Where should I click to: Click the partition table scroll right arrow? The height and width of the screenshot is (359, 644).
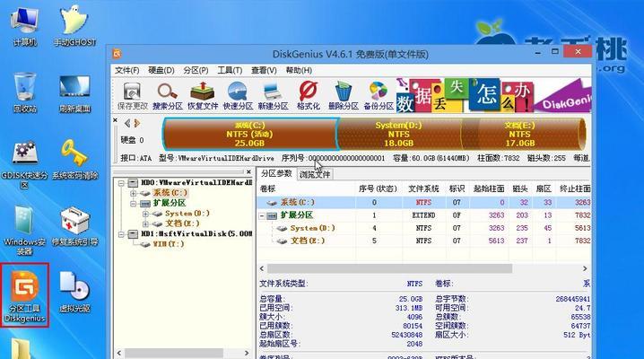pos(585,268)
